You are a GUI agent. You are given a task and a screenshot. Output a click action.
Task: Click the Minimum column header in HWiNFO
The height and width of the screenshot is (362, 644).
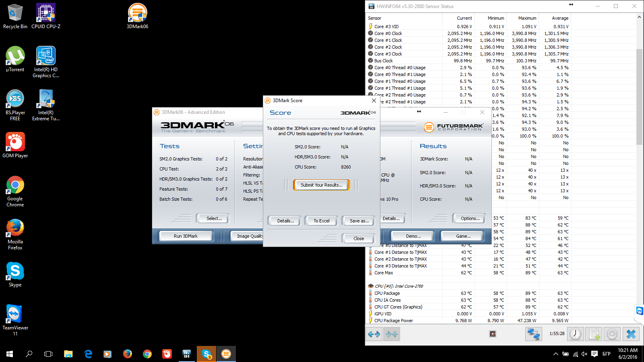coord(491,18)
